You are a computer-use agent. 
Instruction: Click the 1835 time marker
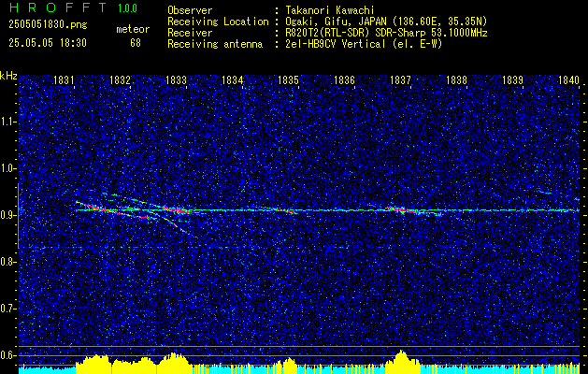point(288,79)
